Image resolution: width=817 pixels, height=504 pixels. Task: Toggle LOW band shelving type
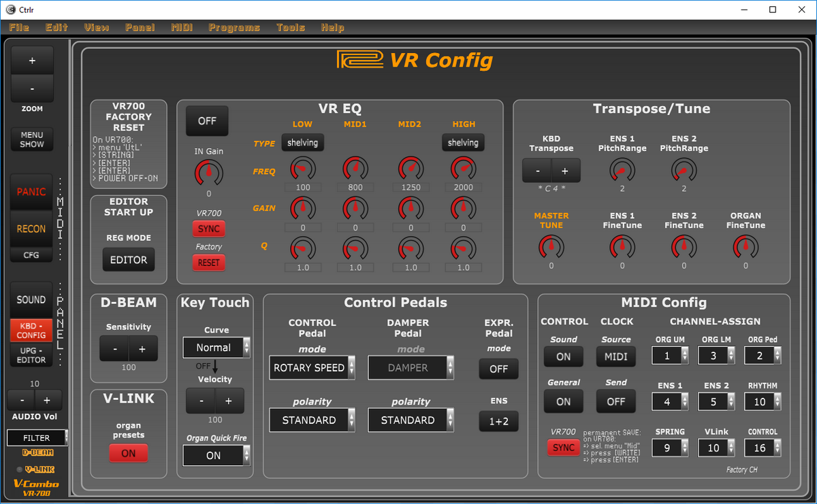[x=303, y=143]
